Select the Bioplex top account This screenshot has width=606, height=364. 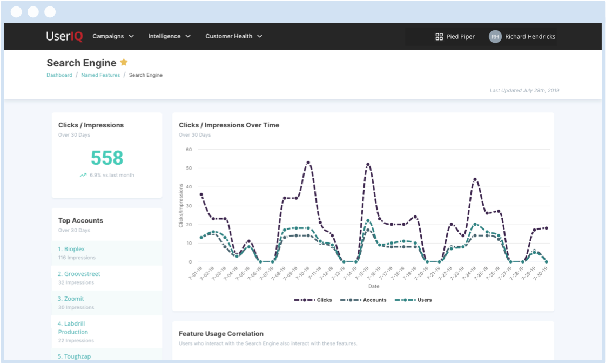[71, 249]
